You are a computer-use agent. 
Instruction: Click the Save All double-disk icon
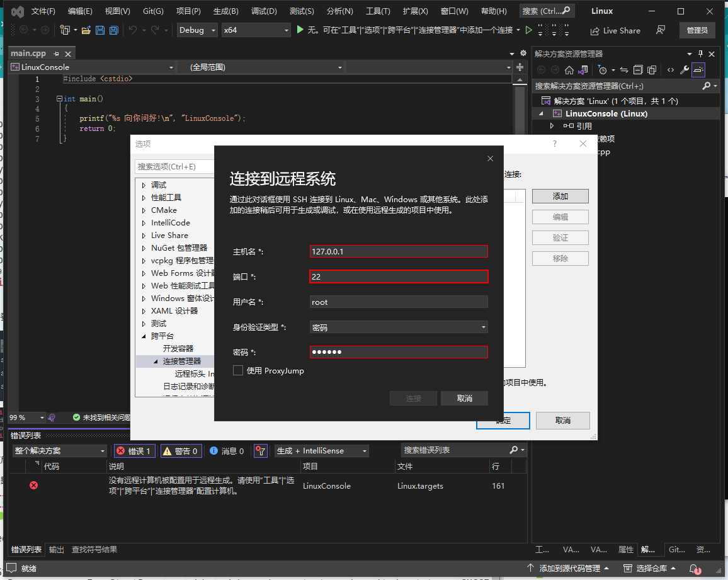coord(114,30)
